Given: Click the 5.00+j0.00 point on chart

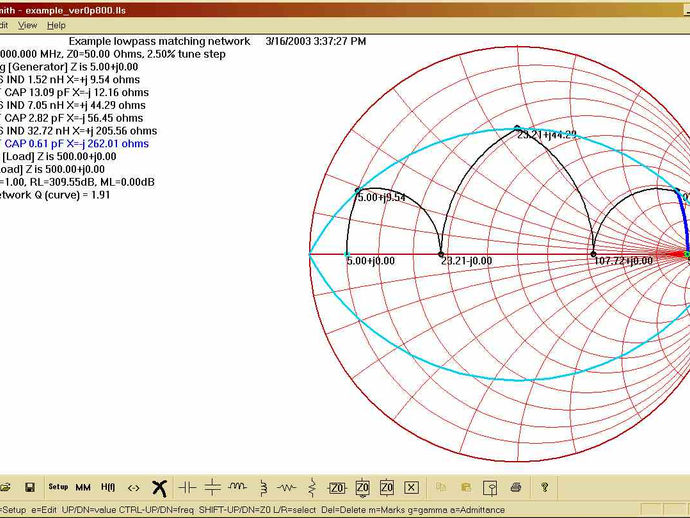Looking at the screenshot, I should click(x=347, y=254).
